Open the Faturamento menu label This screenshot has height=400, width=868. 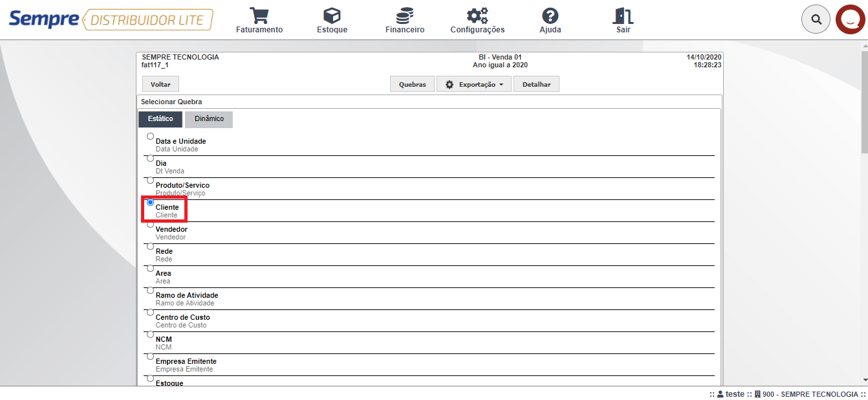[259, 30]
